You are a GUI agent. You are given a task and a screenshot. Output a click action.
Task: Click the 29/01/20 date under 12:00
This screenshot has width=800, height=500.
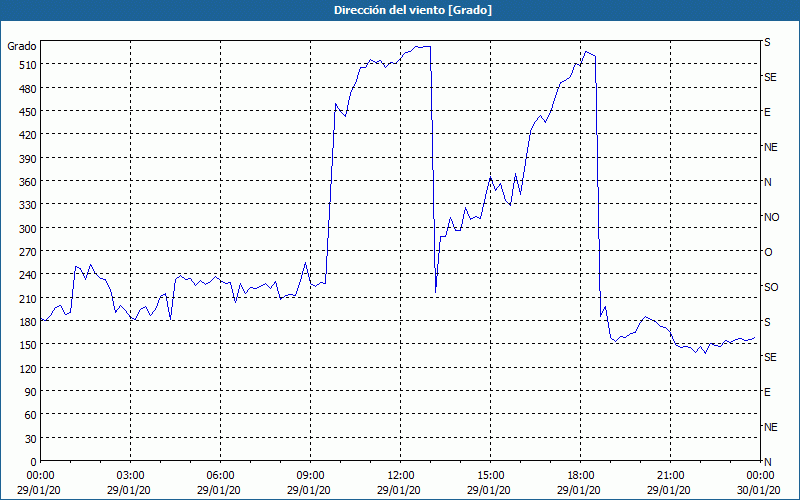click(x=399, y=490)
